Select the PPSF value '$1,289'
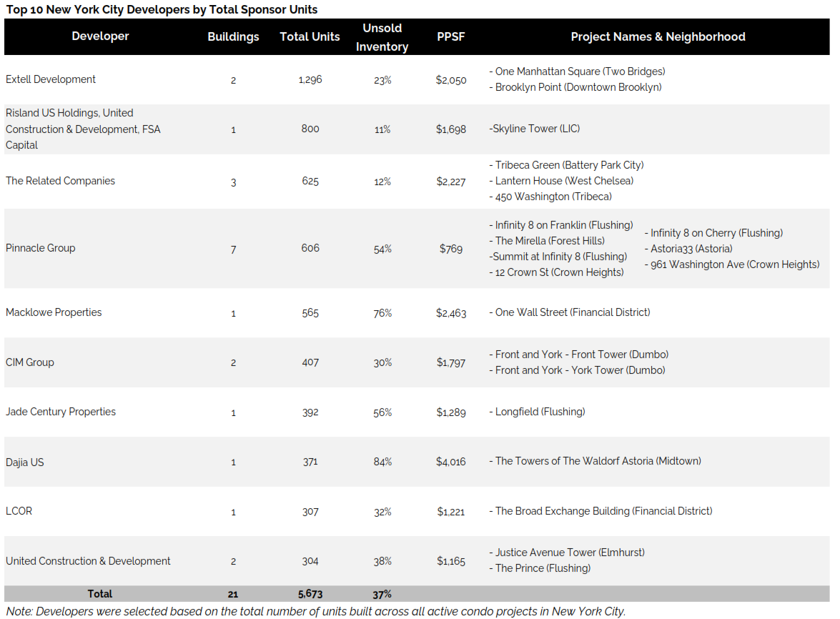 [x=451, y=412]
